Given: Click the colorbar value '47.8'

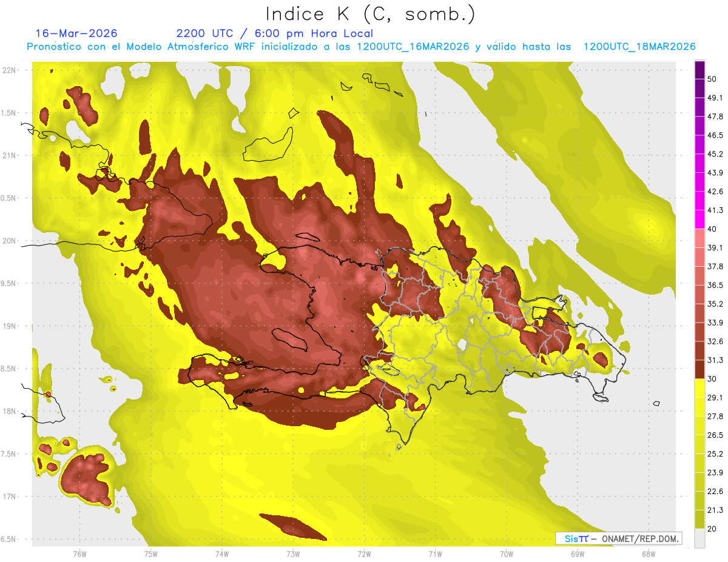Looking at the screenshot, I should 715,116.
